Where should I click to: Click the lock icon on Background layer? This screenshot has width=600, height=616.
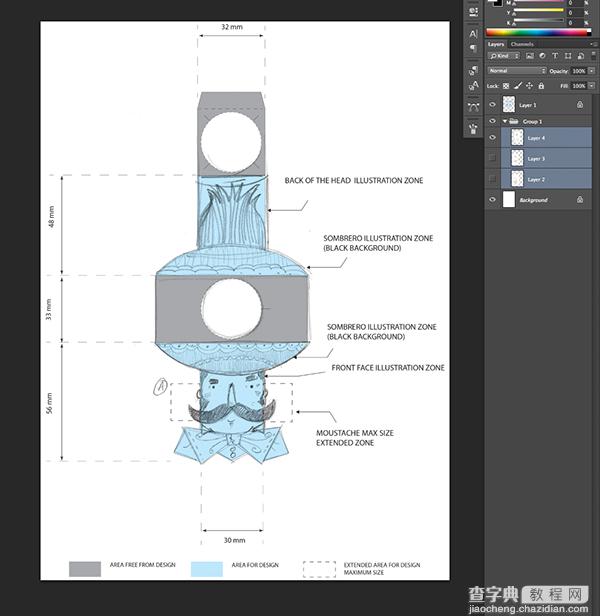[580, 200]
